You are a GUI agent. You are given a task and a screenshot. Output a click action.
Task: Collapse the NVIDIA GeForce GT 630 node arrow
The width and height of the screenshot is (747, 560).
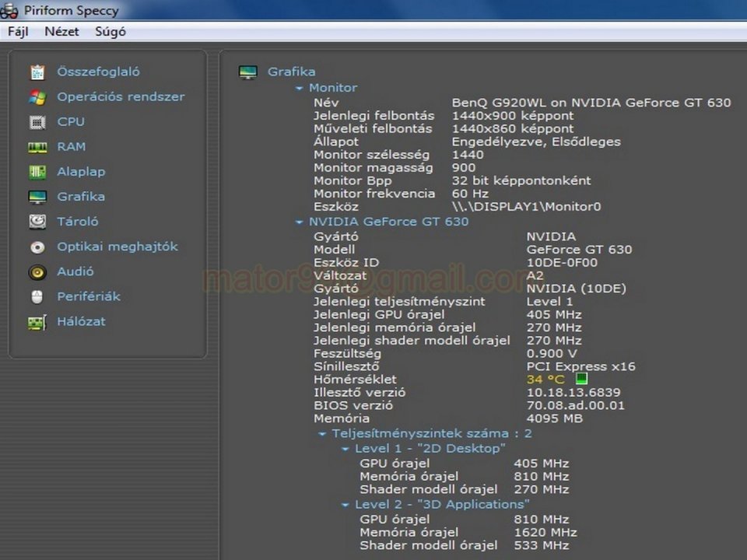(x=299, y=222)
